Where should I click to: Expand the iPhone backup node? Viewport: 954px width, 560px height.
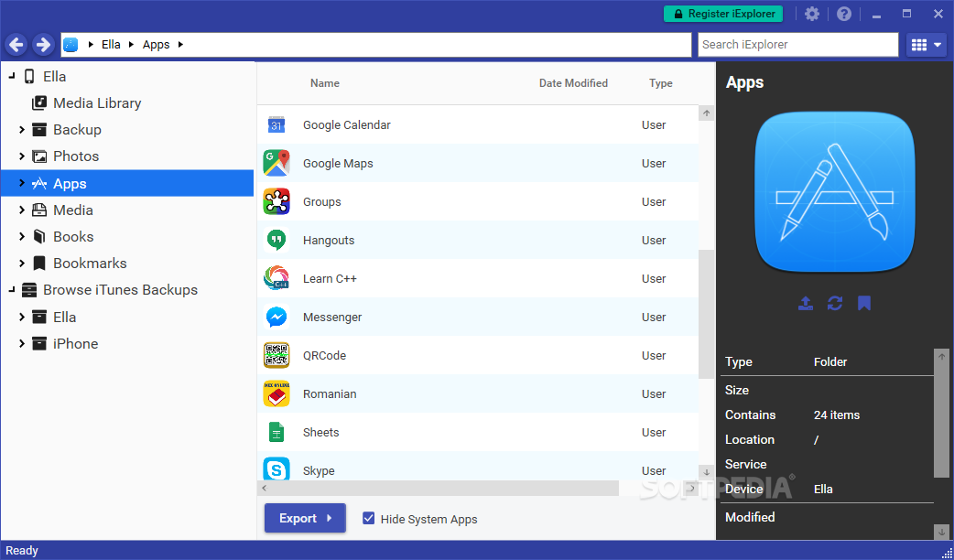[x=22, y=343]
